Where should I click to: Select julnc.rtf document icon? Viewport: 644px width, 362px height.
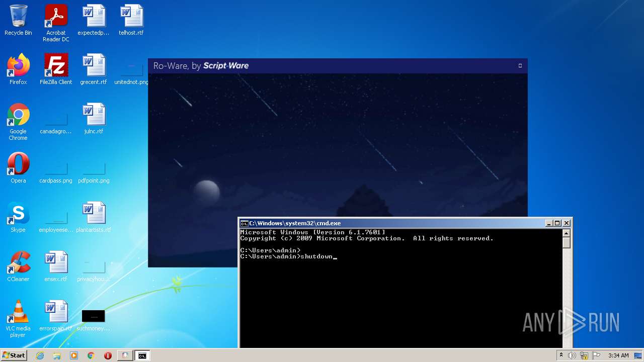point(94,119)
